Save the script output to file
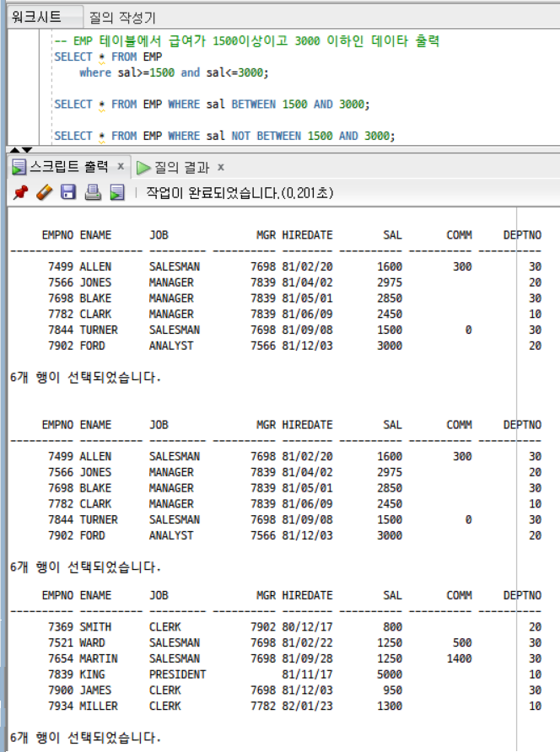This screenshot has width=560, height=752. [68, 192]
